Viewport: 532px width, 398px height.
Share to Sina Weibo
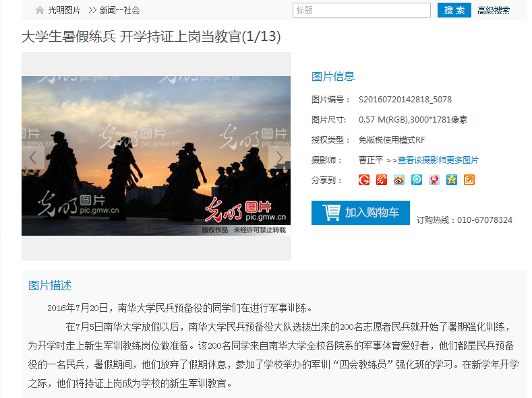(x=399, y=180)
